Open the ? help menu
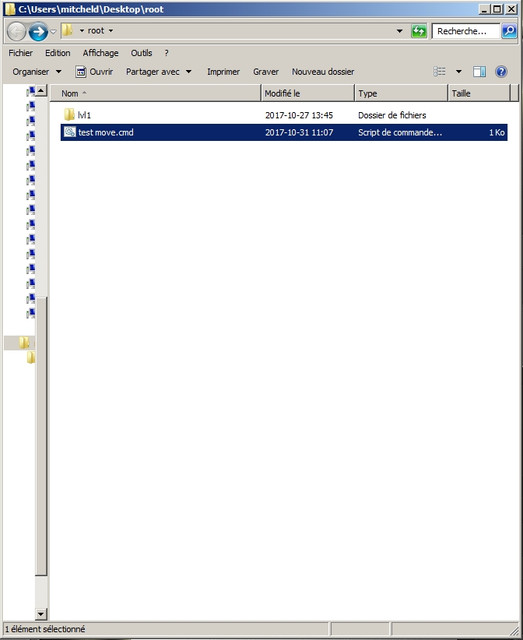 (166, 53)
